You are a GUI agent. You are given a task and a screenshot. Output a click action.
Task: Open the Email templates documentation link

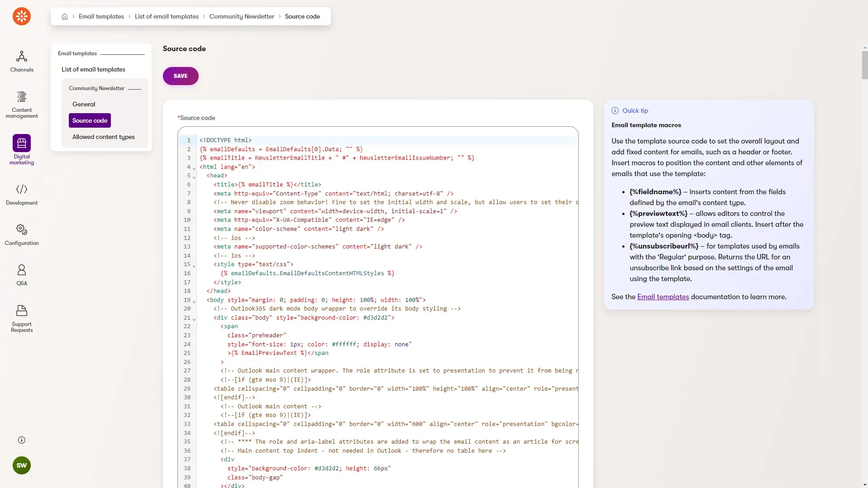coord(663,297)
